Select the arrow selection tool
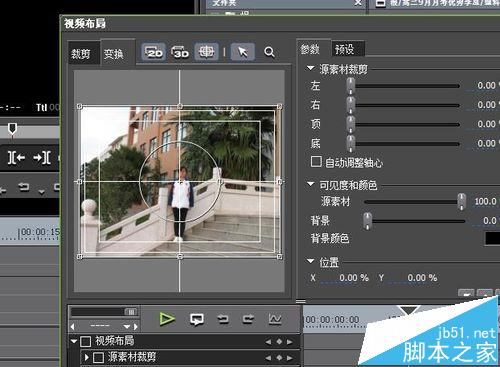 [x=243, y=52]
